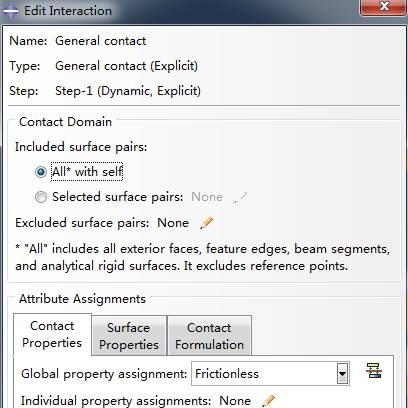Switch to the Contact Properties tab
The image size is (408, 408).
click(x=52, y=334)
